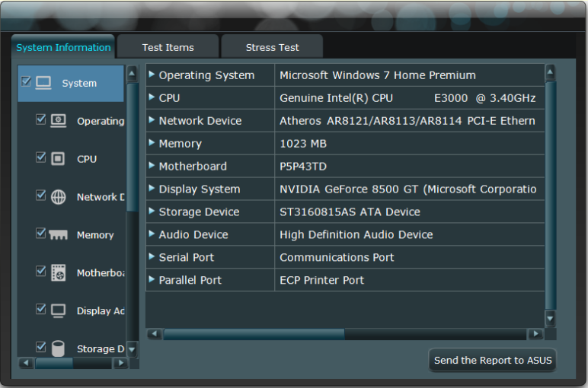Click the Operating System monitor icon

[58, 121]
